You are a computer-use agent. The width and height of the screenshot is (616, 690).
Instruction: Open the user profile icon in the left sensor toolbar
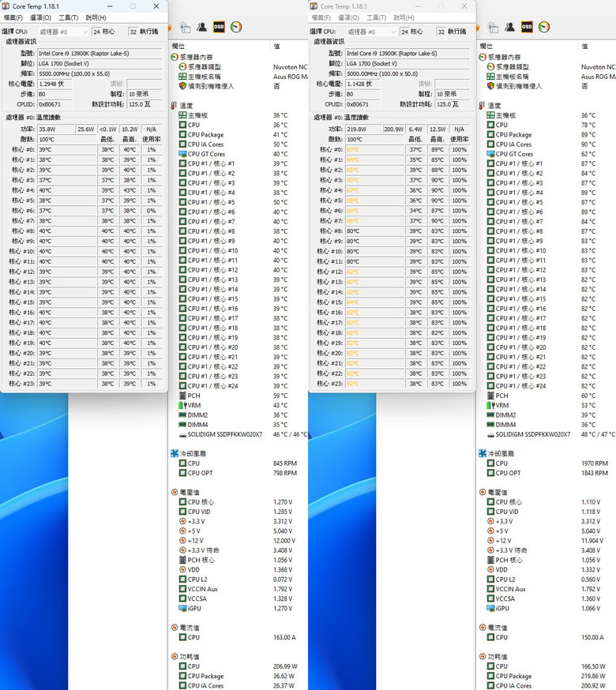coord(201,27)
